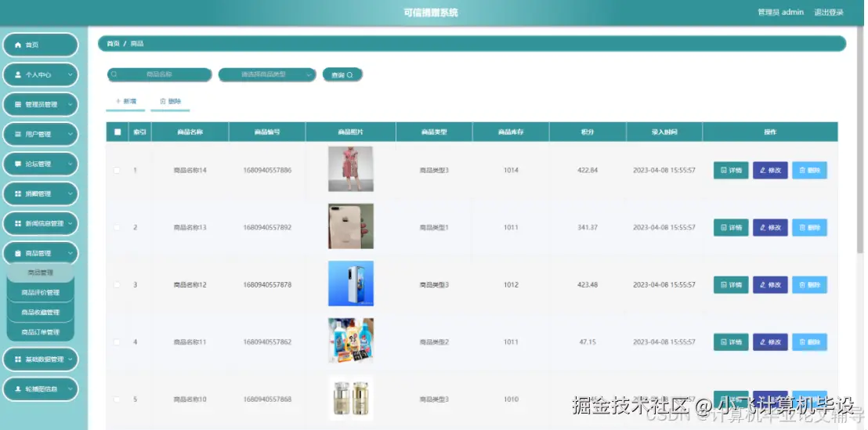Click the 商品类型2 cell

point(434,342)
